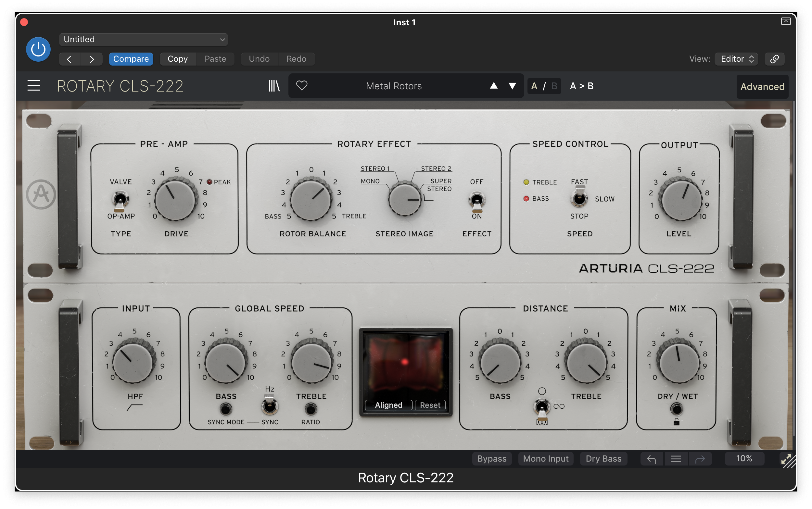812x509 pixels.
Task: Click the STEREO IMAGE selector knob
Action: [x=405, y=199]
